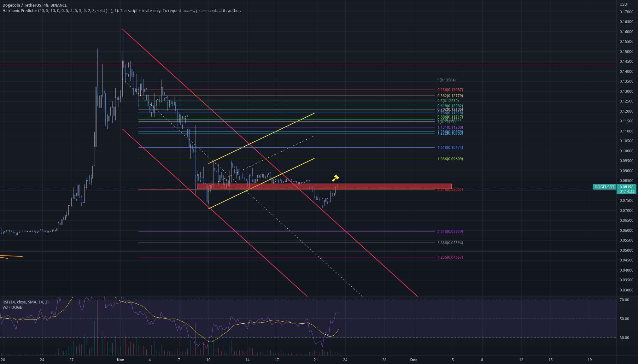Click Fibonacci label 0.5(0.12530)

point(448,101)
